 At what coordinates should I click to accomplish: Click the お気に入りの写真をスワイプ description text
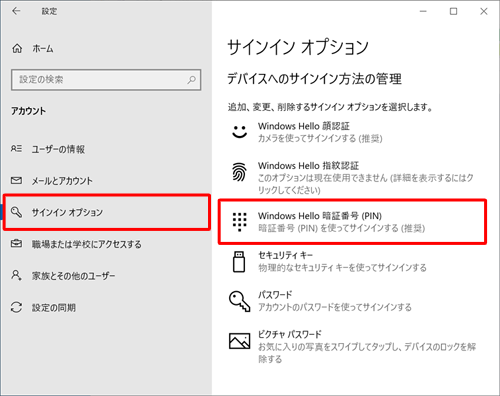pyautogui.click(x=367, y=353)
